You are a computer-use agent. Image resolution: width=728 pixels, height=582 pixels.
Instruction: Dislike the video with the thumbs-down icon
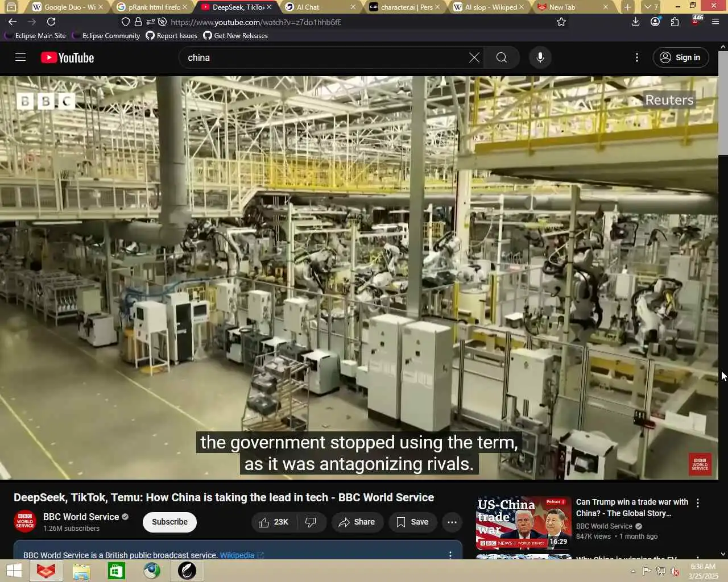(311, 522)
